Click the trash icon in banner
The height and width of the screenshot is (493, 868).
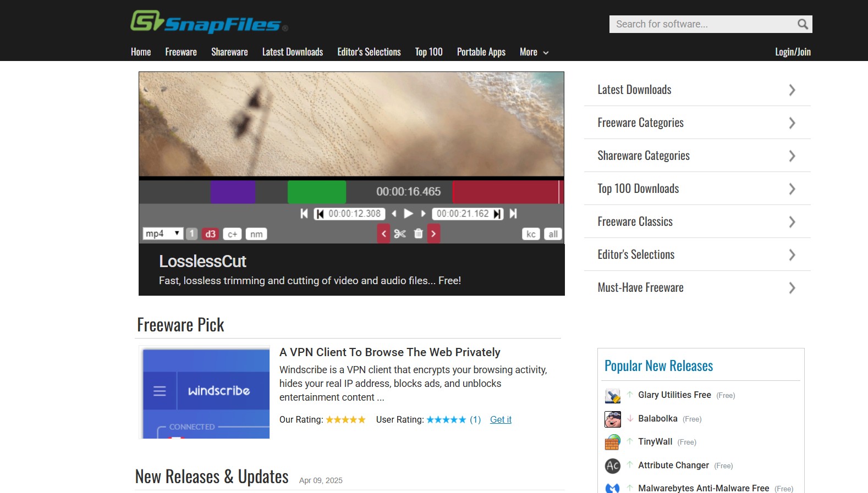point(418,234)
